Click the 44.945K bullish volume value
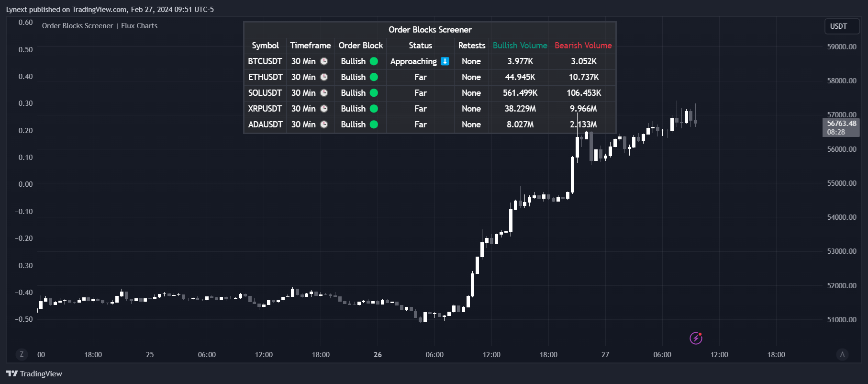868x384 pixels. pyautogui.click(x=520, y=77)
